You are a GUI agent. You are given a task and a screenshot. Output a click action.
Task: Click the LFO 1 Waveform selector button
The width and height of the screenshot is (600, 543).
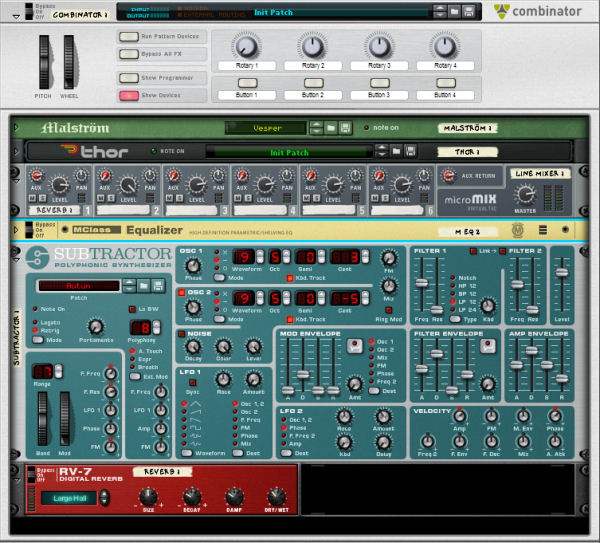pos(187,453)
